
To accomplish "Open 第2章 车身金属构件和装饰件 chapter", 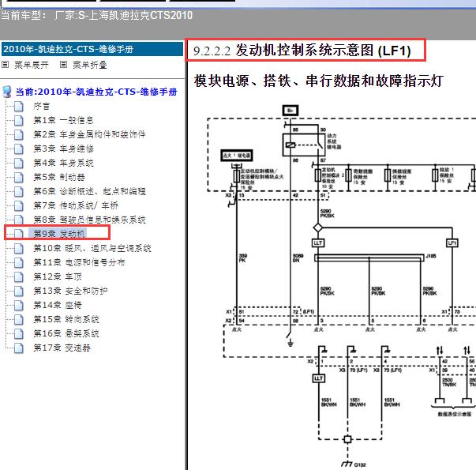I will coord(89,134).
